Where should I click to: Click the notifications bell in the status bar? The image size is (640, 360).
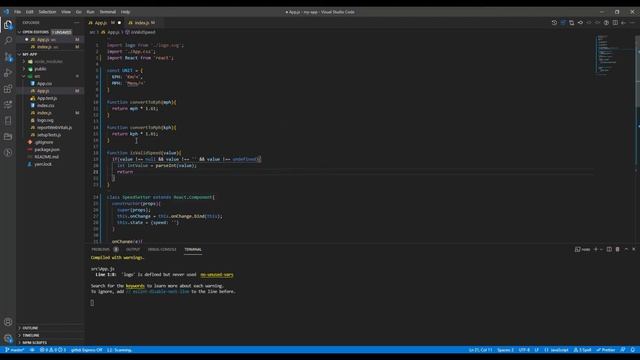632,350
